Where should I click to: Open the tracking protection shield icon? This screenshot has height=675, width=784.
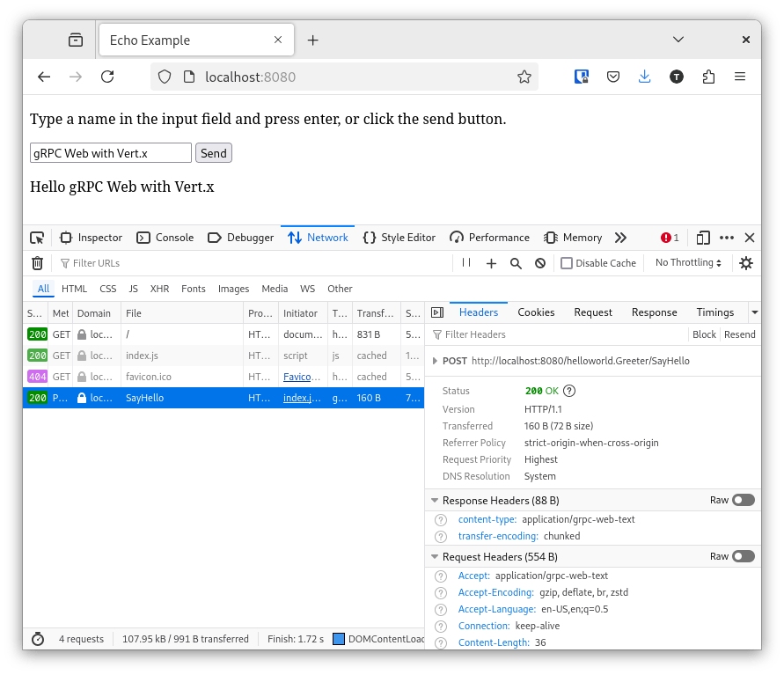(x=165, y=77)
